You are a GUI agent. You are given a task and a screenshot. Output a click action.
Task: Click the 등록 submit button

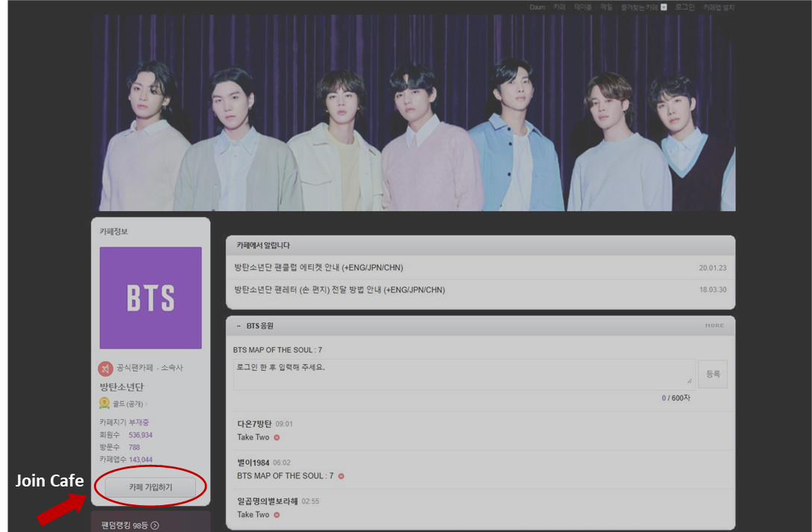713,374
